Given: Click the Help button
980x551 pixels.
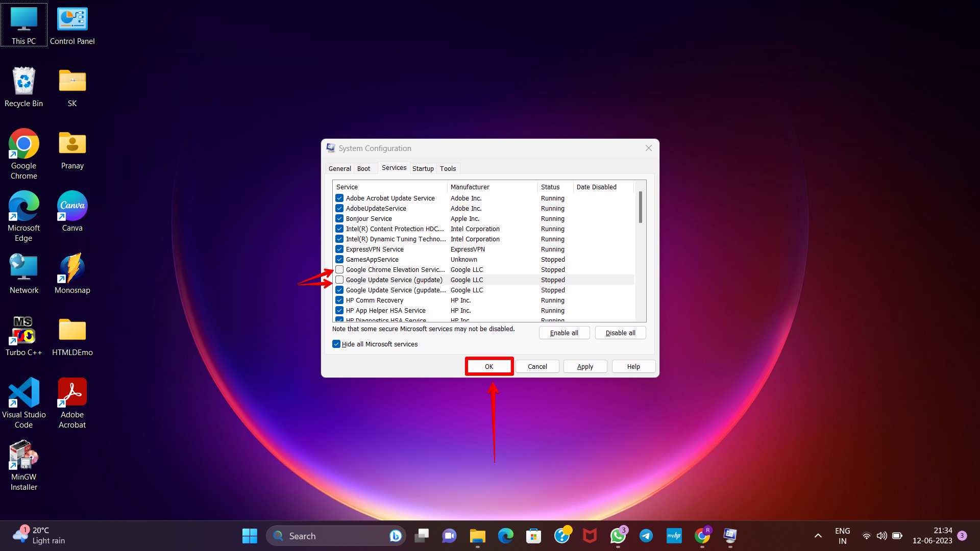Looking at the screenshot, I should click(x=633, y=366).
